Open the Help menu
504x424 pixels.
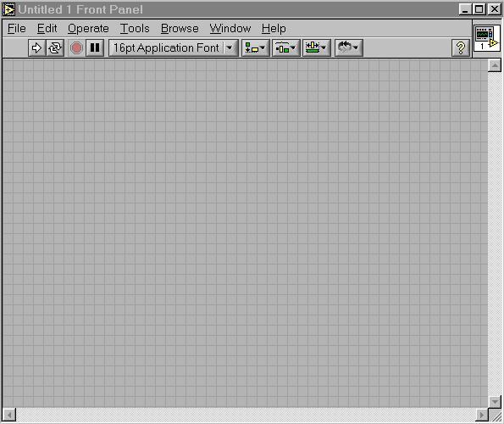point(274,28)
